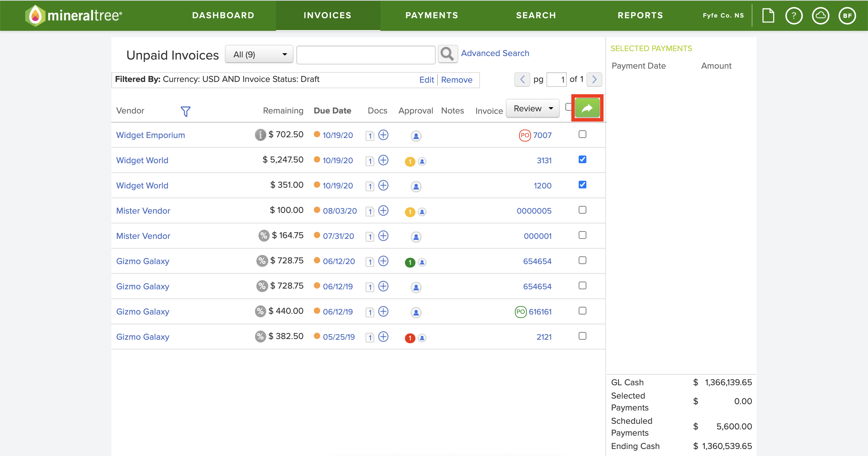Screen dimensions: 868x456
Task: Check invoice 2121 checkbox
Action: [x=582, y=336]
